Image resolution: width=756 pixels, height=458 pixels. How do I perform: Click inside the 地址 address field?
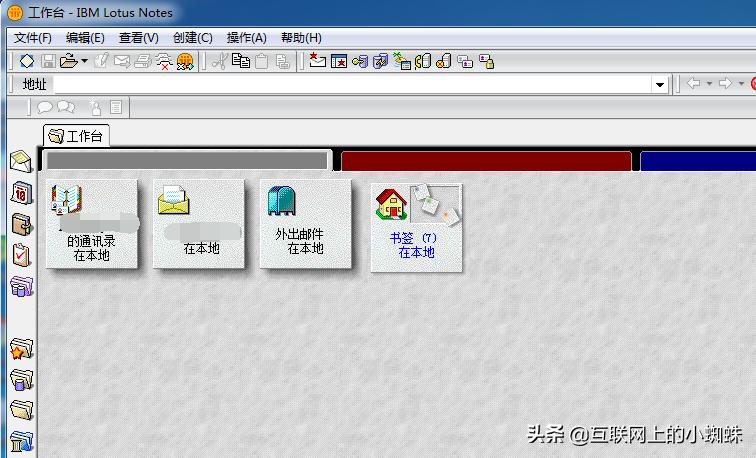pos(352,84)
